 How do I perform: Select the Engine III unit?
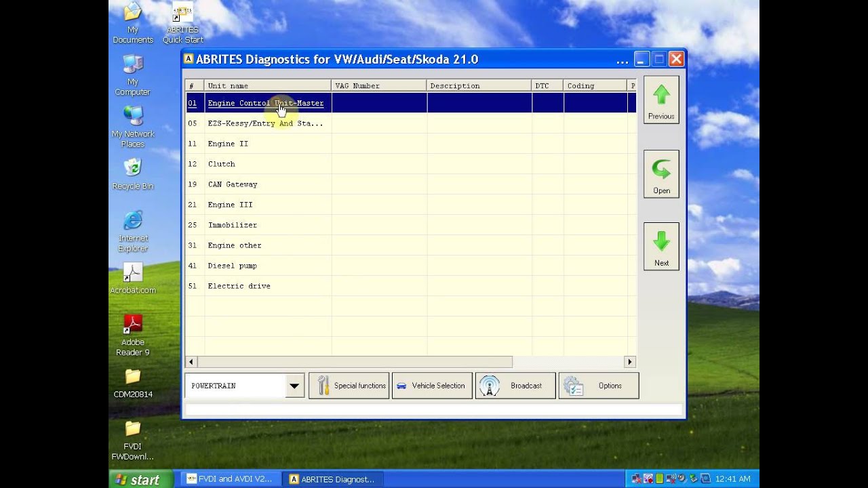[410, 205]
